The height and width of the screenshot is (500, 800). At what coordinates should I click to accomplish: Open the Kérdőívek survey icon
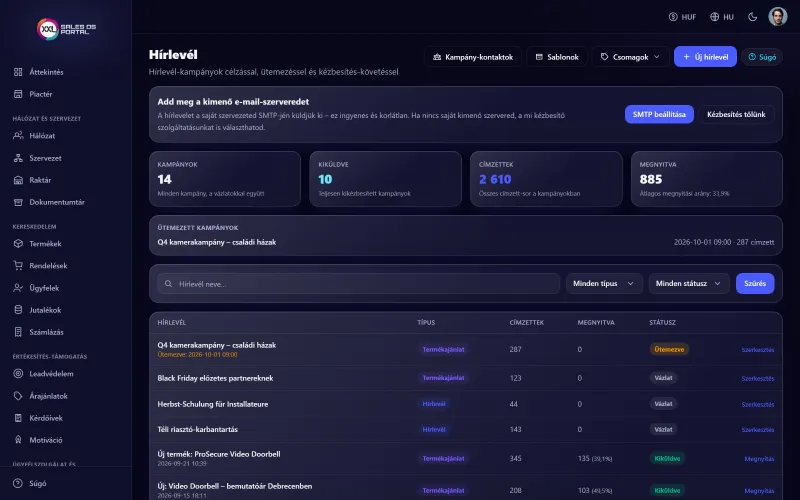(x=18, y=418)
